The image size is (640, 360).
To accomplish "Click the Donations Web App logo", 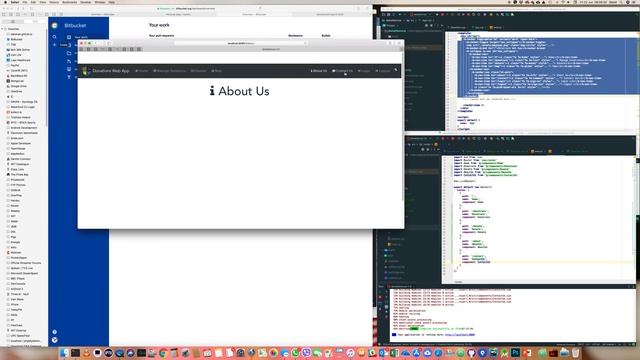I will pyautogui.click(x=85, y=71).
